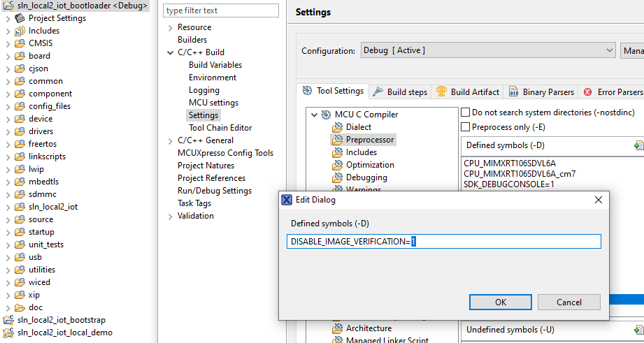Open the Configuration dropdown
The image size is (644, 343).
(x=488, y=50)
